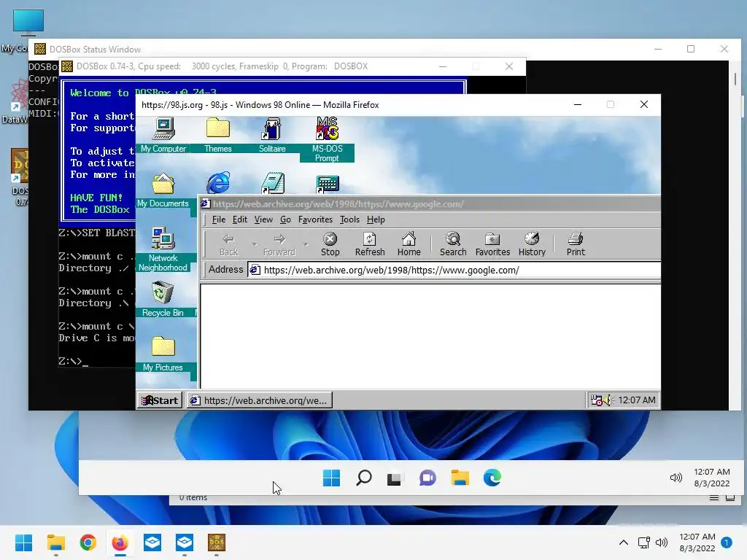Open the File menu

pos(219,219)
